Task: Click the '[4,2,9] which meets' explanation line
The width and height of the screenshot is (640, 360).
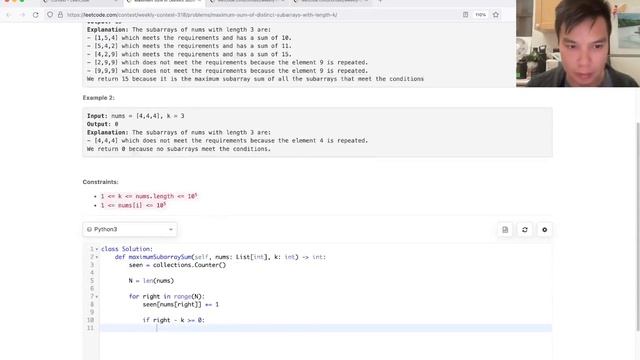Action: click(189, 54)
